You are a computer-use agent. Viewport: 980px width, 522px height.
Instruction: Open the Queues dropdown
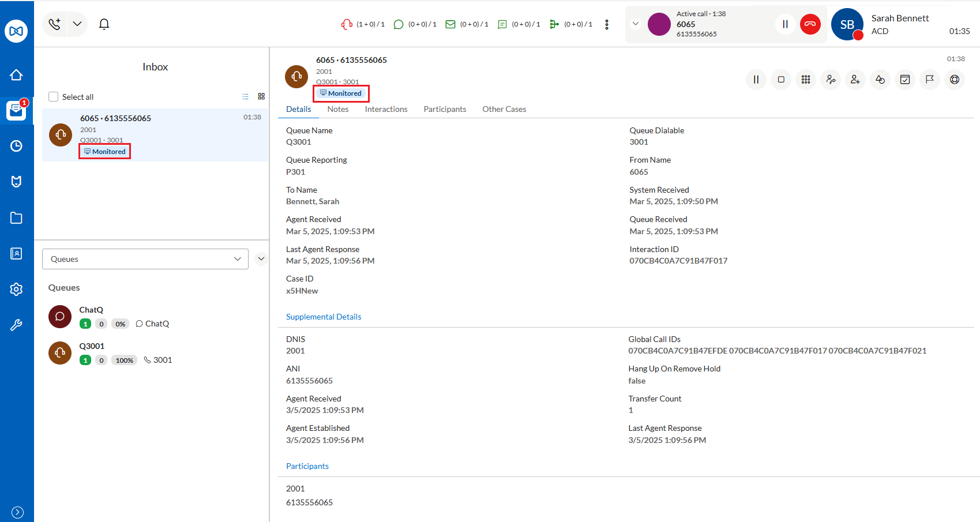(x=145, y=259)
